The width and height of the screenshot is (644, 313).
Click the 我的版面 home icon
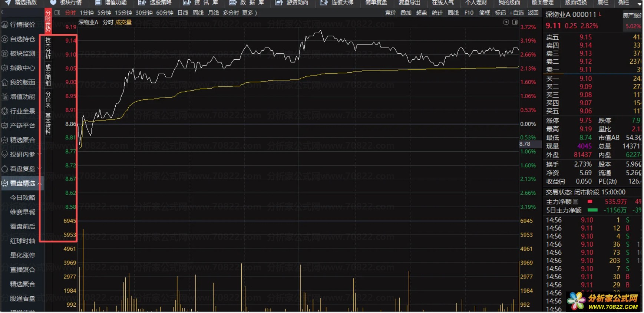pos(5,82)
